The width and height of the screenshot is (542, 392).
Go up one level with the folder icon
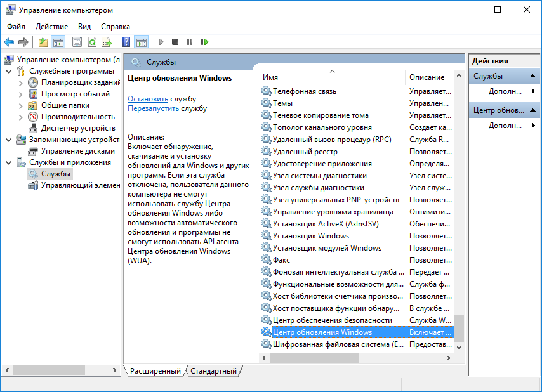point(43,42)
